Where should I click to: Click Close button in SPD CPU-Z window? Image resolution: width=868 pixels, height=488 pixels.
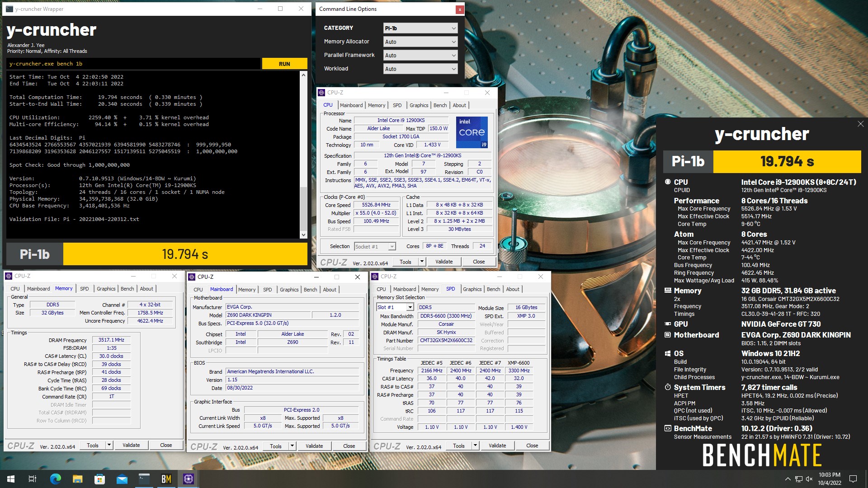click(532, 446)
